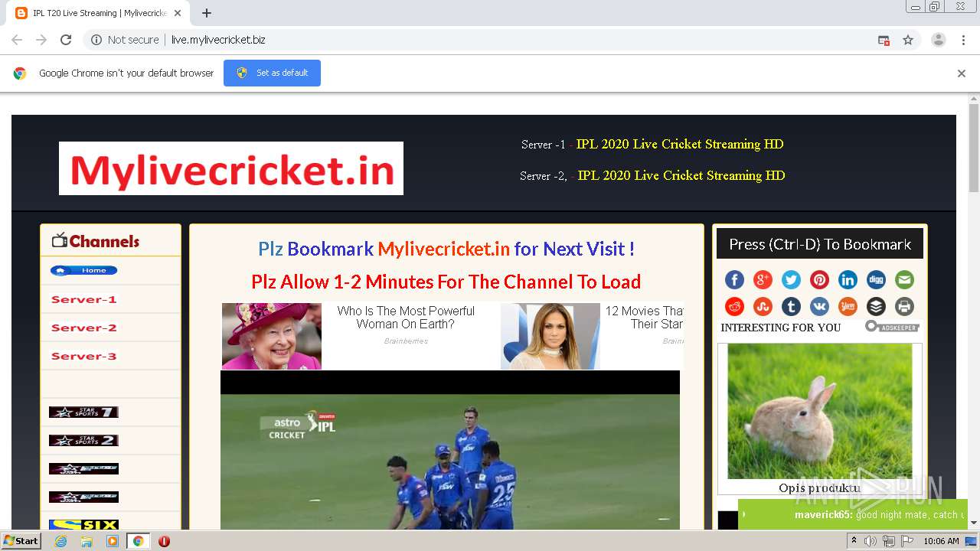Open Sony SIX channel

(x=83, y=525)
